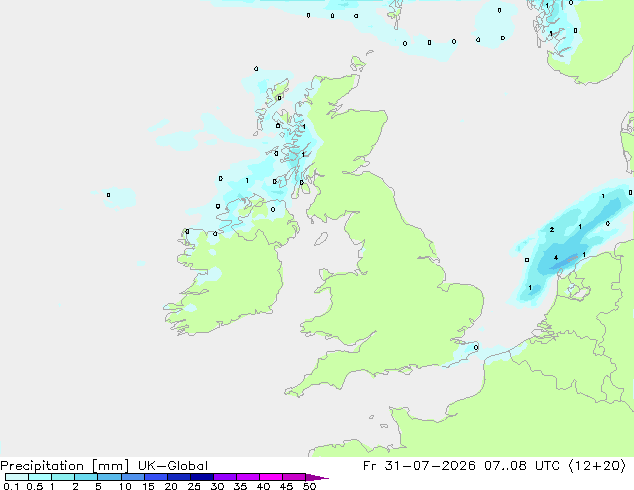Click the legend value "0.5"

[x=35, y=486]
